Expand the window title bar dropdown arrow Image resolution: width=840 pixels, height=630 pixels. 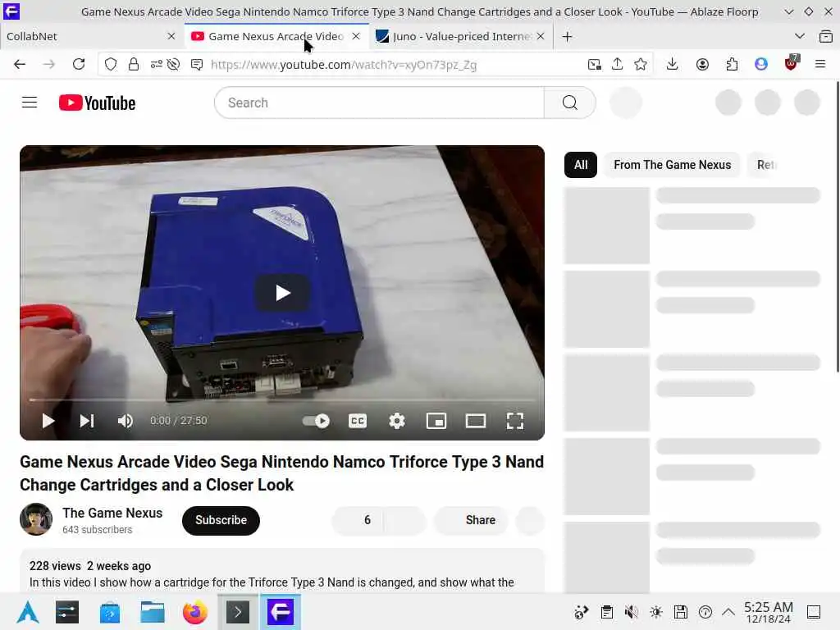(x=788, y=11)
